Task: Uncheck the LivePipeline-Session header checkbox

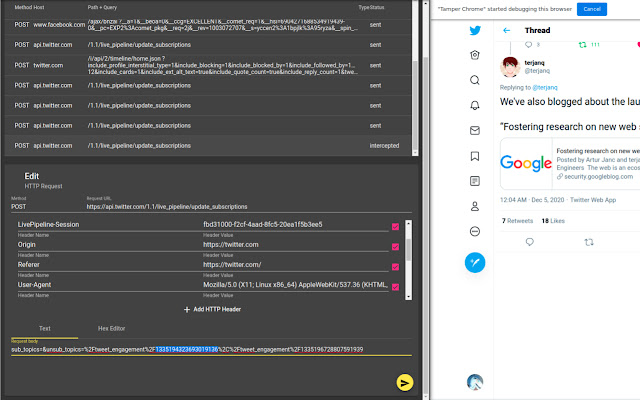Action: pos(395,227)
